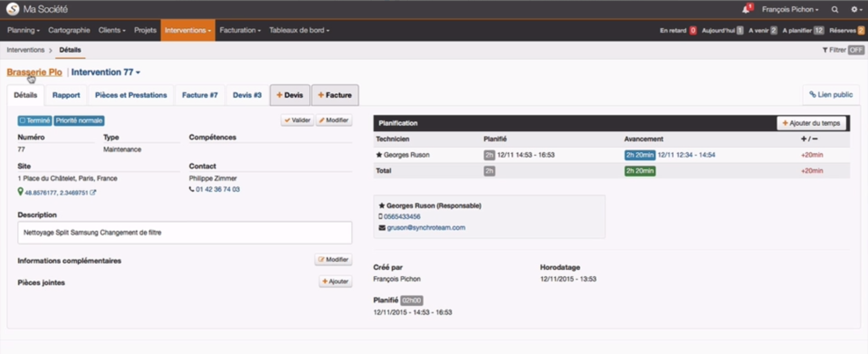Toggle the Filtrer OFF switch

point(855,50)
